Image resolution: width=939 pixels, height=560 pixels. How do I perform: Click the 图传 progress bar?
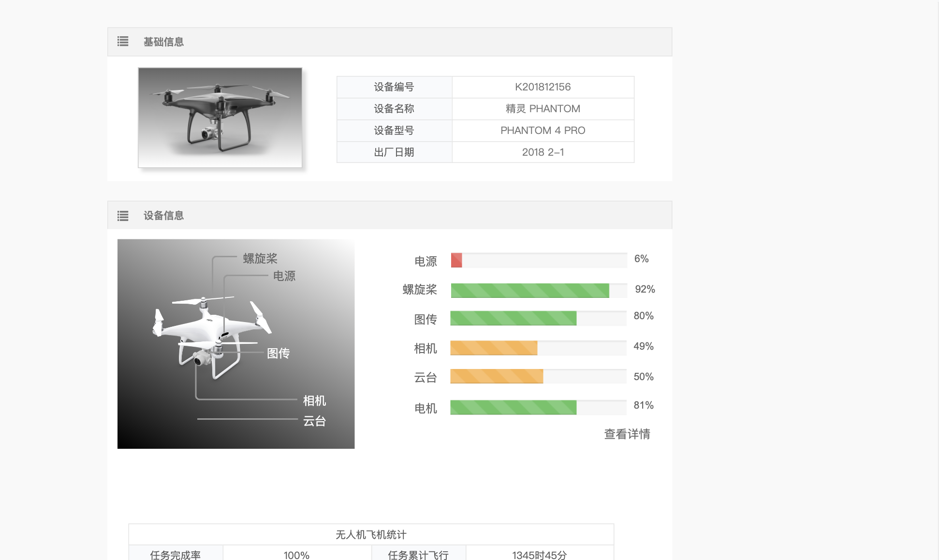(x=513, y=318)
